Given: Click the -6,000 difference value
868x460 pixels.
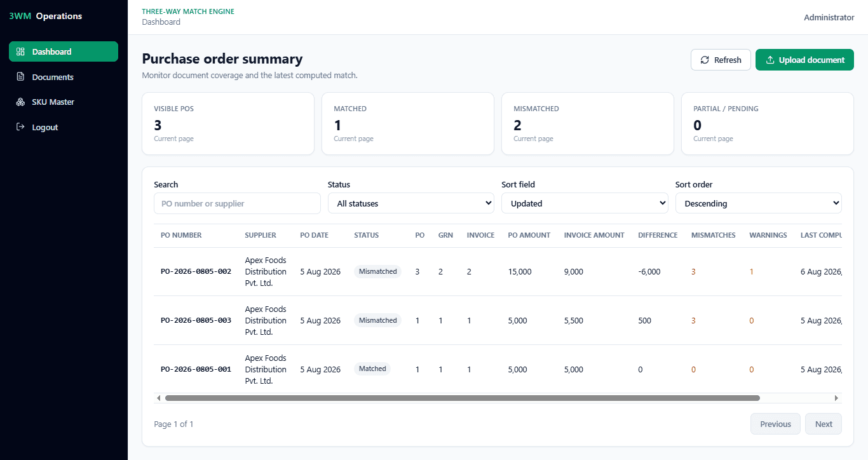Looking at the screenshot, I should pos(649,271).
